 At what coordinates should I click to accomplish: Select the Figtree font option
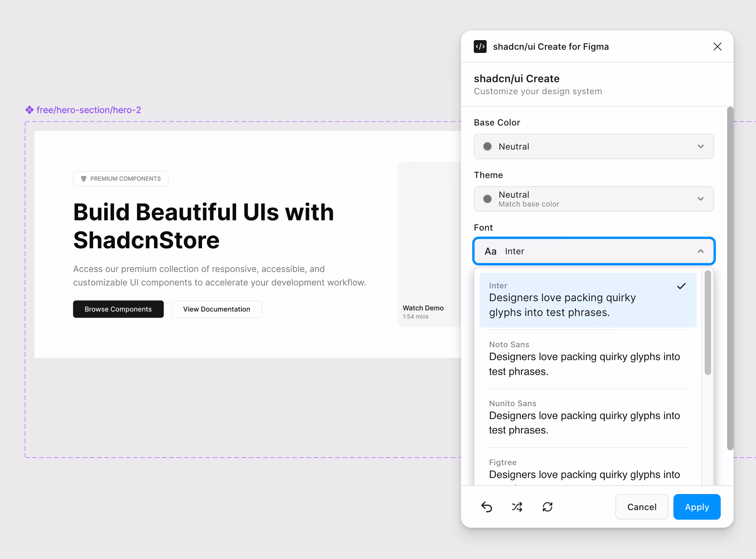click(x=588, y=468)
